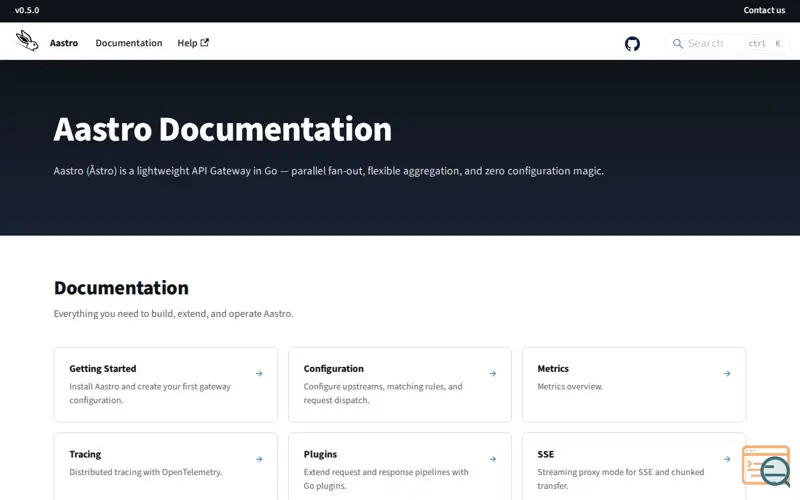Click 'Distributed tracing with OpenTelemetry' text
The height and width of the screenshot is (500, 800).
pos(146,472)
